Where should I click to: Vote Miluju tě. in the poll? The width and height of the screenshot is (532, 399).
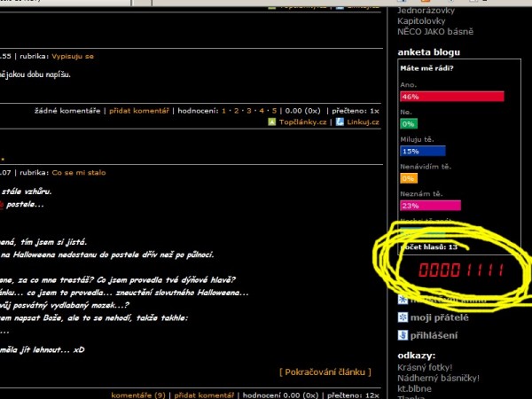click(417, 139)
